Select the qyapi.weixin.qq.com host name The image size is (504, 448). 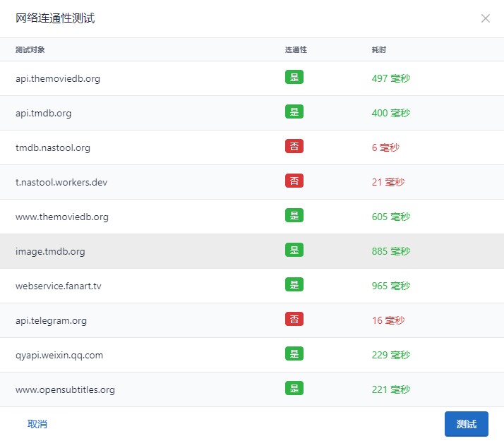[x=59, y=355]
